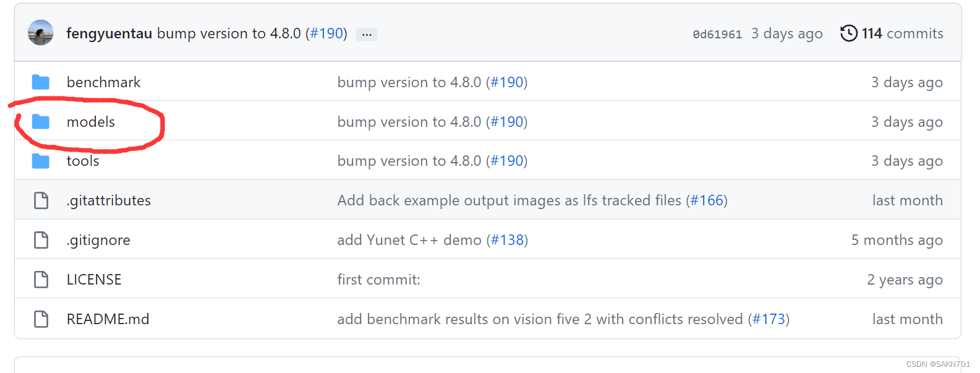The width and height of the screenshot is (980, 373).
Task: Expand the commit message ellipsis button
Action: 367,34
